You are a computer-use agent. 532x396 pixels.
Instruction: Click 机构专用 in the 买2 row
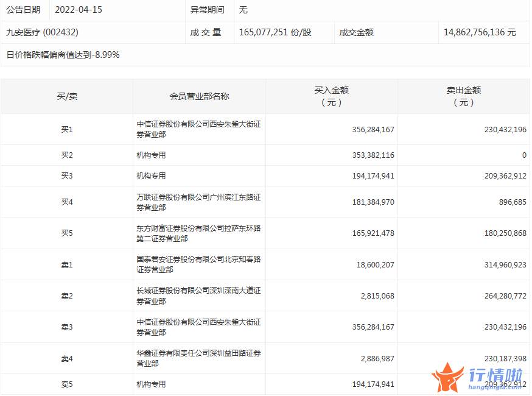151,155
